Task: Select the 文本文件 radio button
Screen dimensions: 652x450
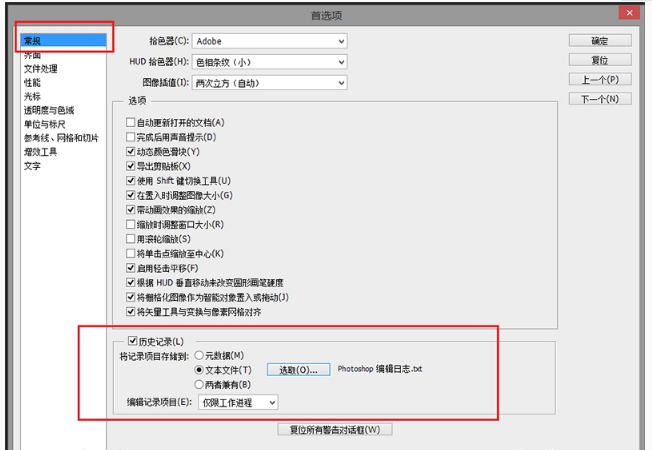Action: tap(200, 370)
